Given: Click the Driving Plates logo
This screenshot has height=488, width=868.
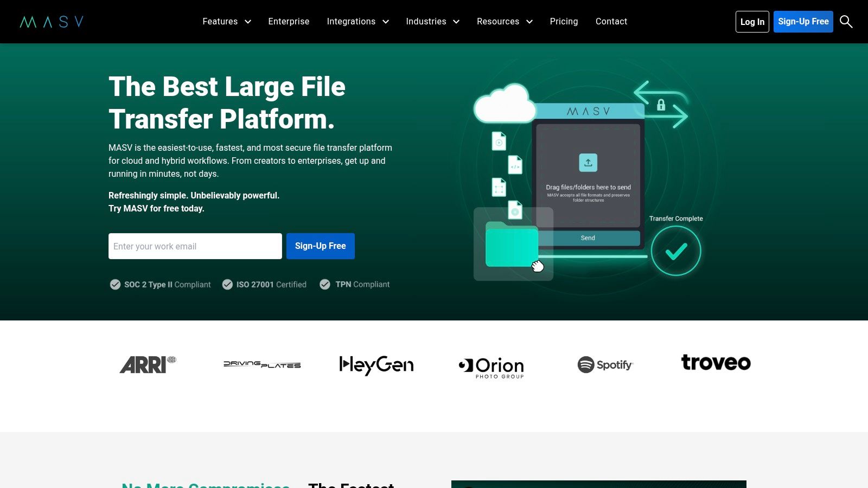Looking at the screenshot, I should point(262,364).
